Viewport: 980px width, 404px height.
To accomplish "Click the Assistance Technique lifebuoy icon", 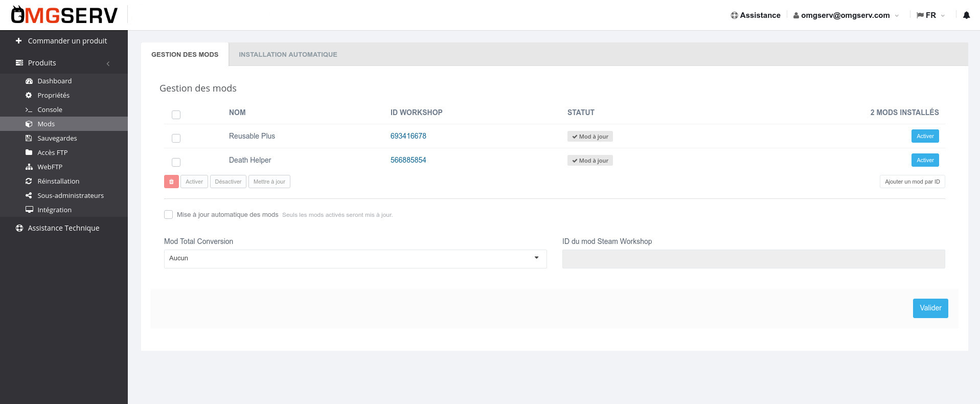I will pyautogui.click(x=19, y=228).
